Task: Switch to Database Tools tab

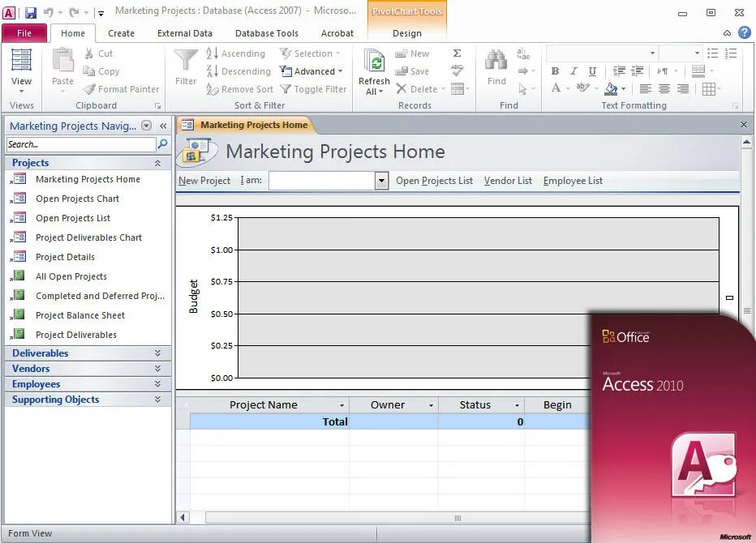Action: click(267, 33)
